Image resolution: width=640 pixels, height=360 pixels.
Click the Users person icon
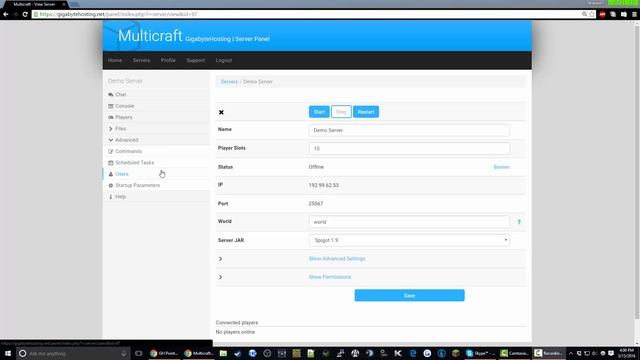click(x=111, y=174)
